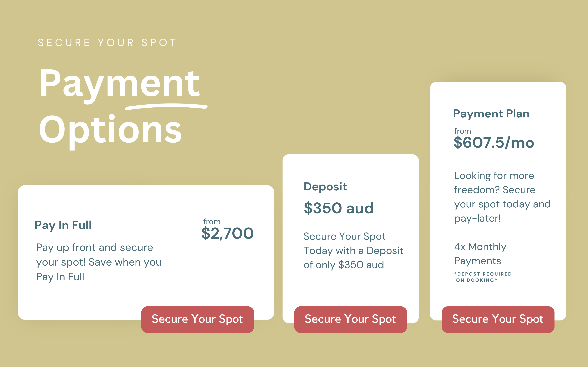The width and height of the screenshot is (588, 367).
Task: Click 'from' label above $607.5/mo
Action: 462,131
